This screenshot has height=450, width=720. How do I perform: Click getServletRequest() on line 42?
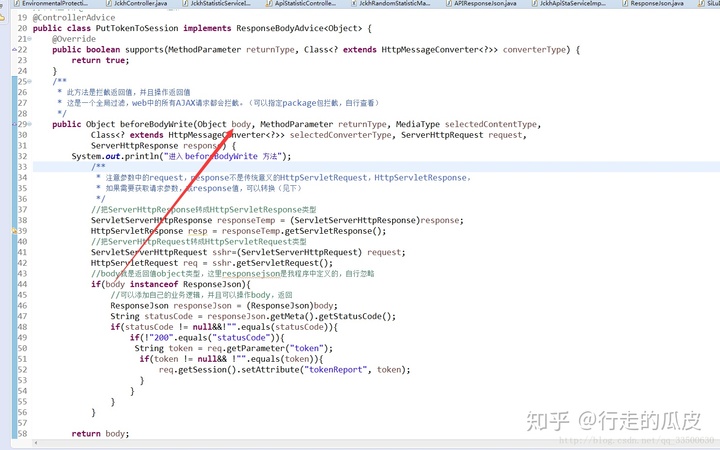point(282,263)
